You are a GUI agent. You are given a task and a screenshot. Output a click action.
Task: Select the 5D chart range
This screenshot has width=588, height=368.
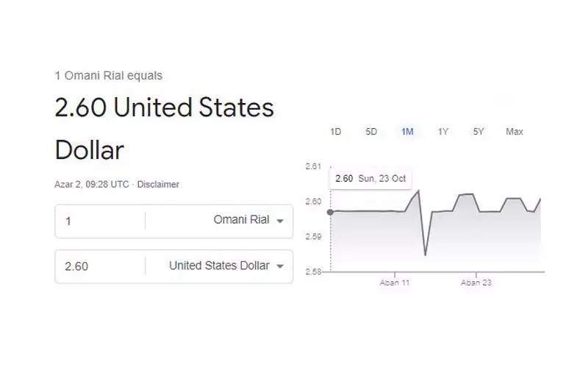(371, 132)
